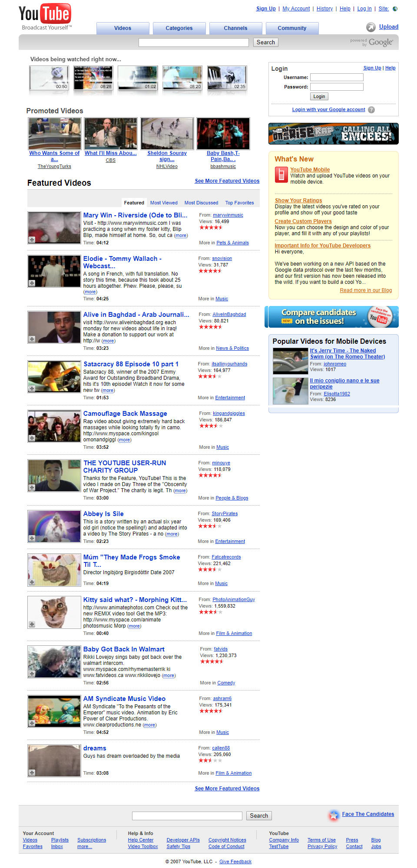Expand Mary Win description with more link

pyautogui.click(x=181, y=236)
